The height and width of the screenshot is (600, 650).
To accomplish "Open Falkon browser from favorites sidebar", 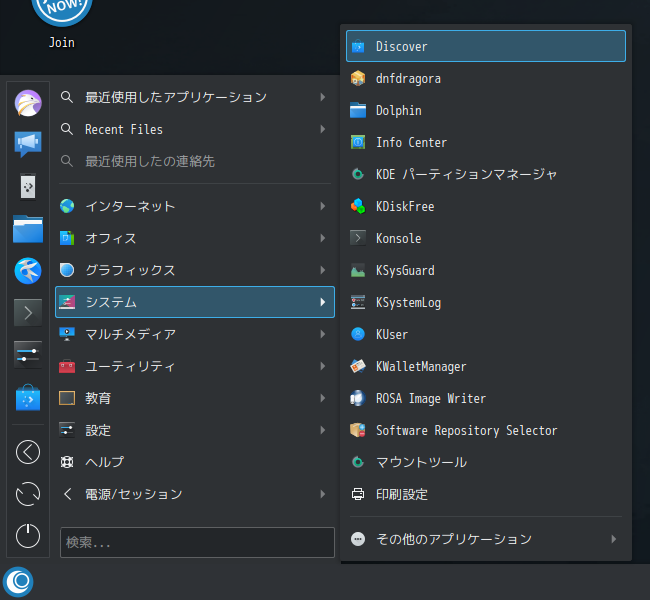I will [x=28, y=103].
